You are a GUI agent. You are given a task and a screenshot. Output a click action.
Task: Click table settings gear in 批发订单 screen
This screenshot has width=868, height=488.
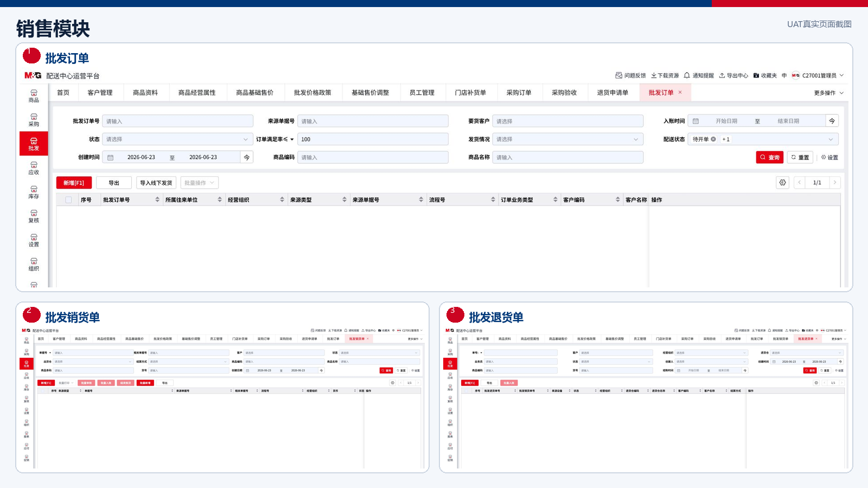pyautogui.click(x=782, y=183)
